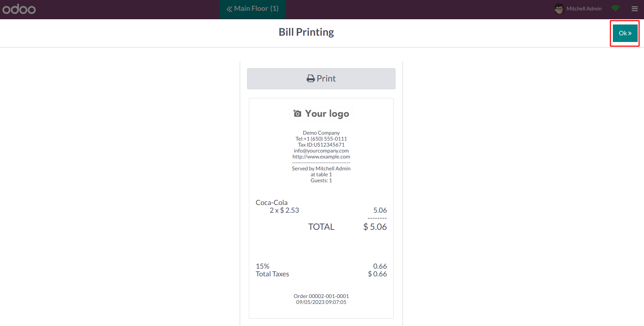
Task: Select the Your logo placeholder image
Action: [321, 113]
